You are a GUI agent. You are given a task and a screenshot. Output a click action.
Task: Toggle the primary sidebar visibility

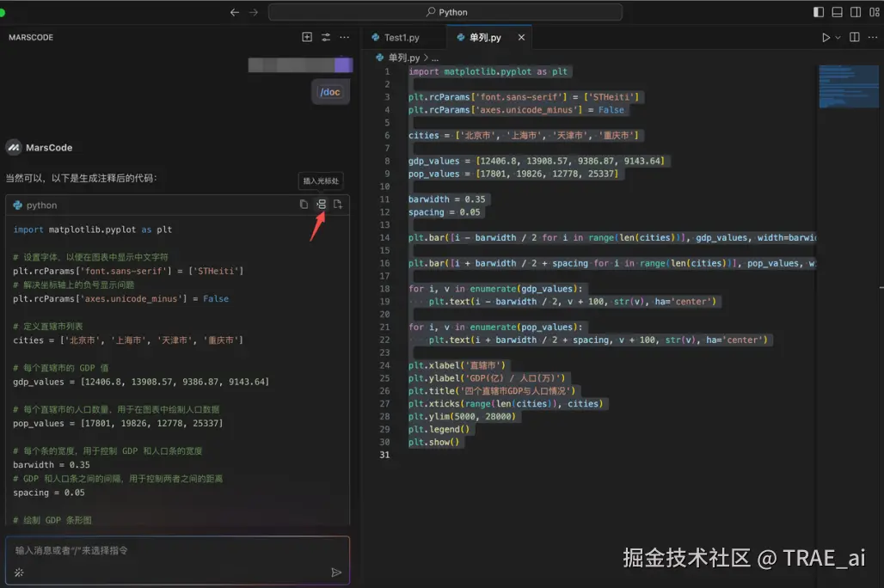pyautogui.click(x=818, y=12)
